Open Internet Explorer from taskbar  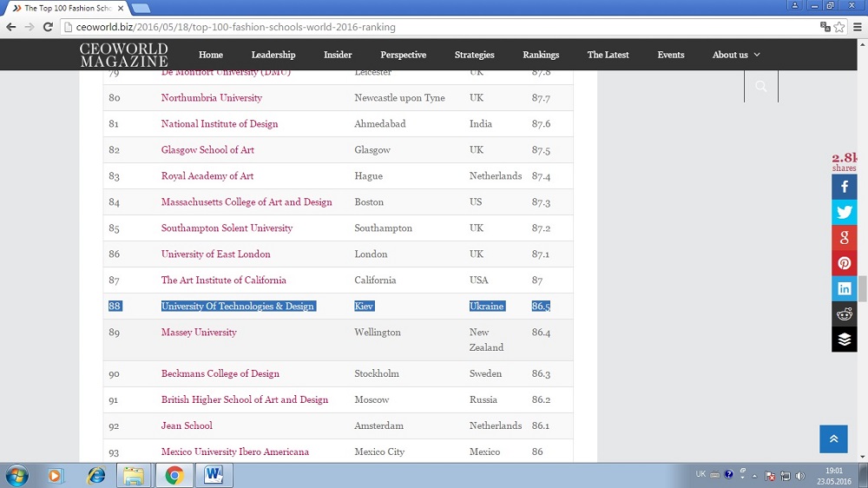[x=96, y=476]
